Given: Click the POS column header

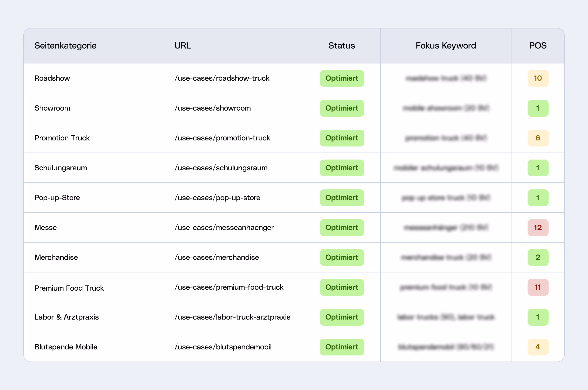Looking at the screenshot, I should pos(538,45).
